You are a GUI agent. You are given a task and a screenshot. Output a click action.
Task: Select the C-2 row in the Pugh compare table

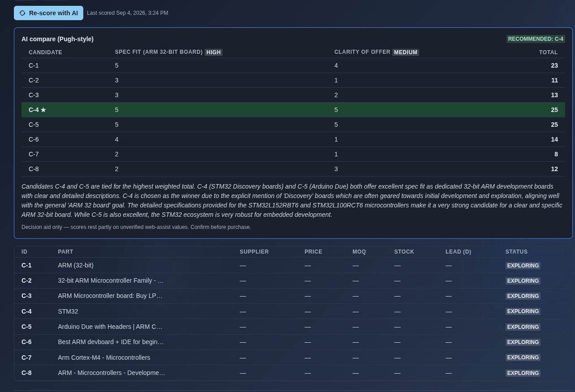click(x=293, y=80)
